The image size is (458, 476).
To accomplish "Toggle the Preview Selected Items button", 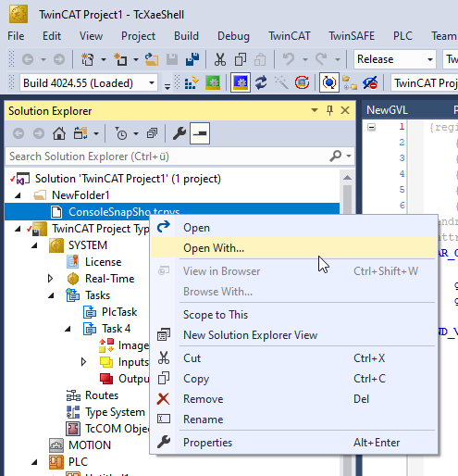I will (200, 133).
